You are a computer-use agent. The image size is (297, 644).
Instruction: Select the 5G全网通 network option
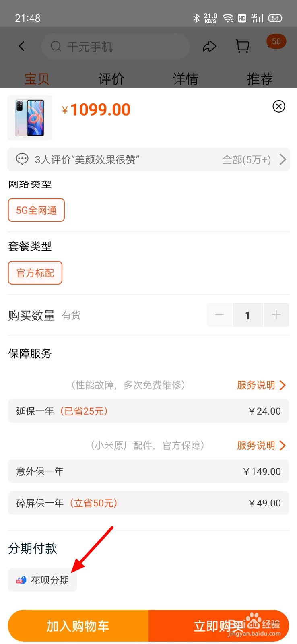tap(36, 210)
